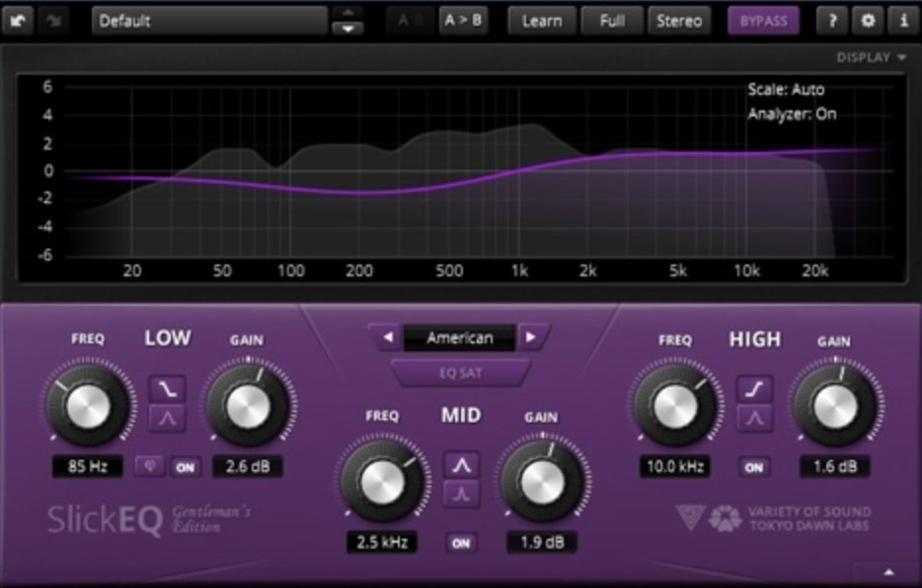Screen dimensions: 922x588
Task: Select the next preset with down arrow
Action: pos(347,28)
